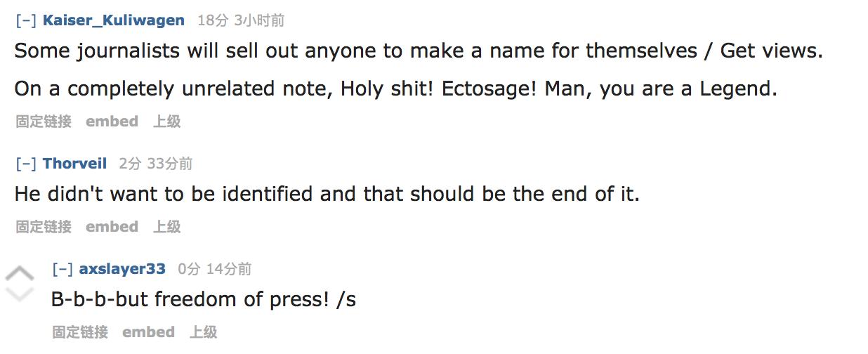868x354 pixels.
Task: Open 固定链接 permalink of axslayer33's reply
Action: [80, 332]
